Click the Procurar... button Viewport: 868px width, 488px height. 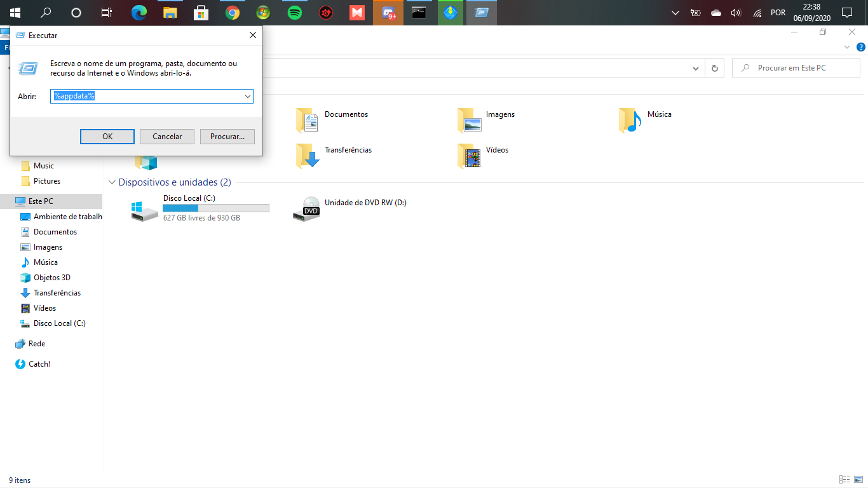227,136
